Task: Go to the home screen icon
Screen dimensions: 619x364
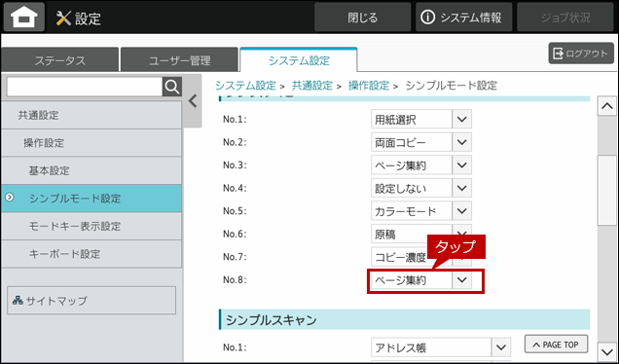Action: click(24, 18)
